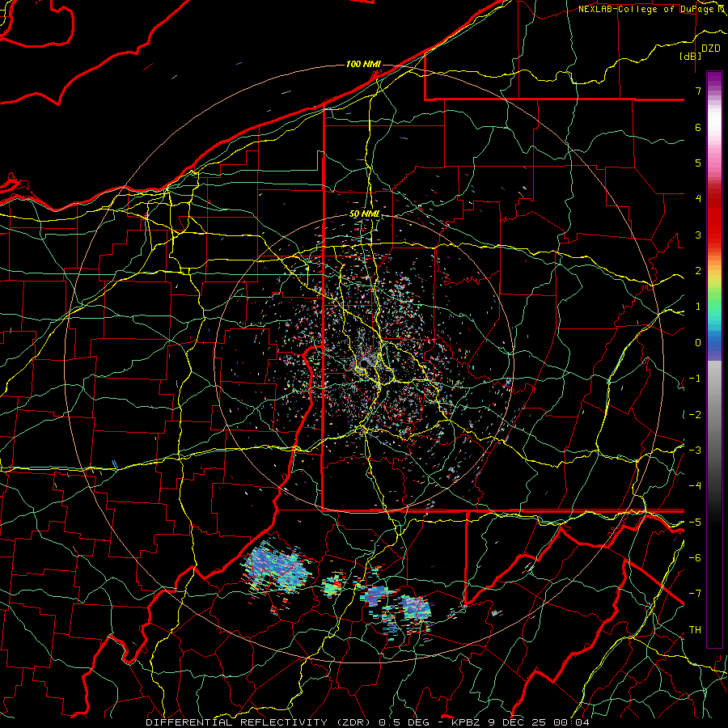
Task: Select the "NEXLAB-College of DuPage" credit text
Action: [x=647, y=9]
